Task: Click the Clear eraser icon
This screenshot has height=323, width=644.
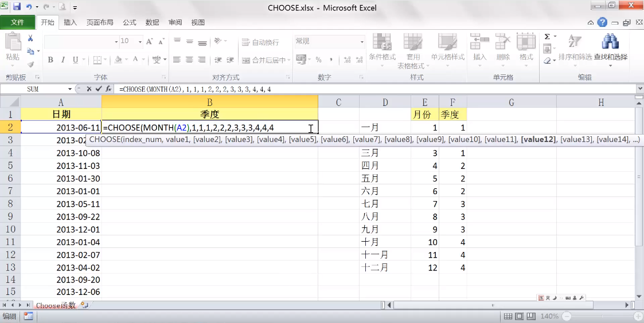Action: [547, 60]
